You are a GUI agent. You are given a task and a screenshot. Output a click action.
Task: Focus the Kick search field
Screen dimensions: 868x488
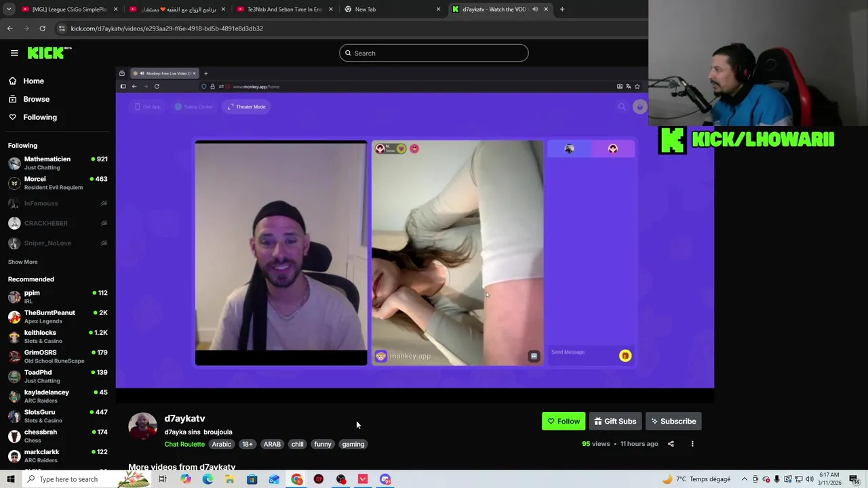click(x=433, y=53)
